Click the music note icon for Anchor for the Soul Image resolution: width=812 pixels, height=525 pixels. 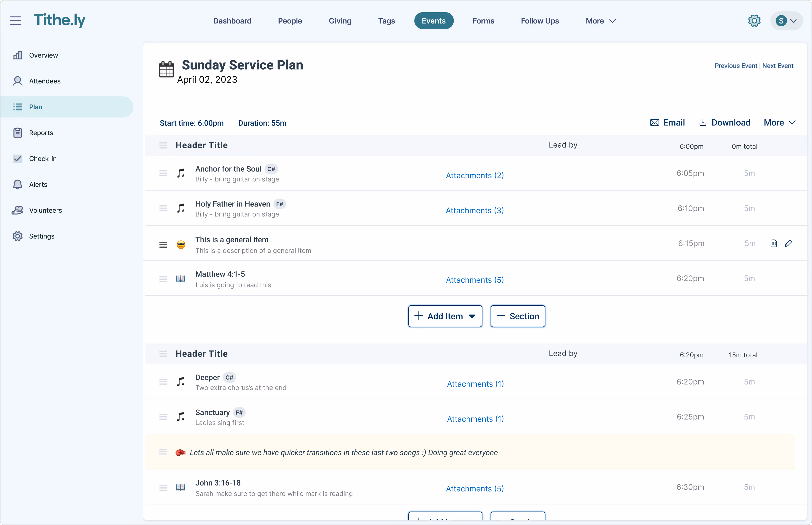click(x=181, y=173)
